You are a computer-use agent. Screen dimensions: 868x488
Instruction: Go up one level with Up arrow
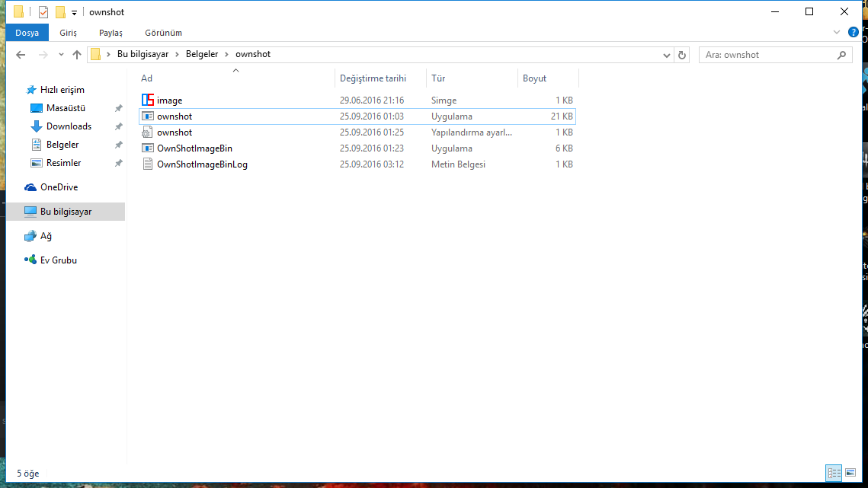[77, 54]
